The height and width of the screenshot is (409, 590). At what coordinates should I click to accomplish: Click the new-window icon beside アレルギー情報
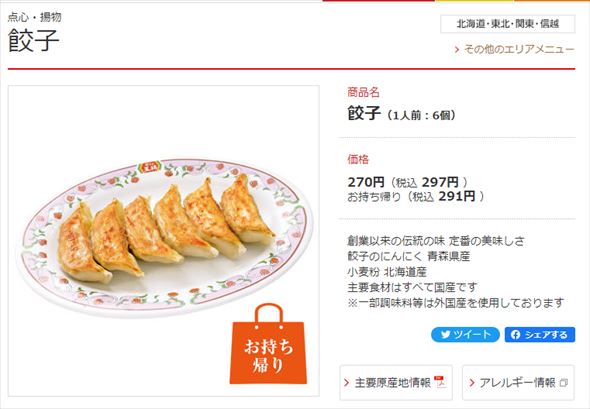563,383
